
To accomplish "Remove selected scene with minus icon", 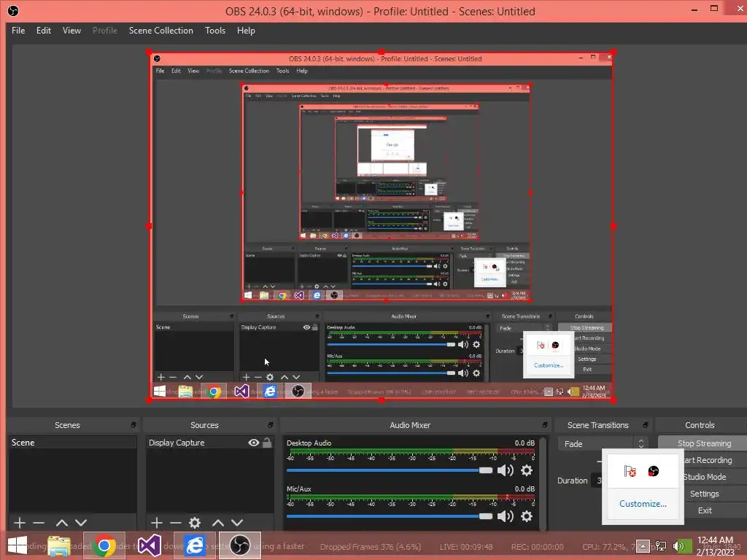I will tap(39, 523).
